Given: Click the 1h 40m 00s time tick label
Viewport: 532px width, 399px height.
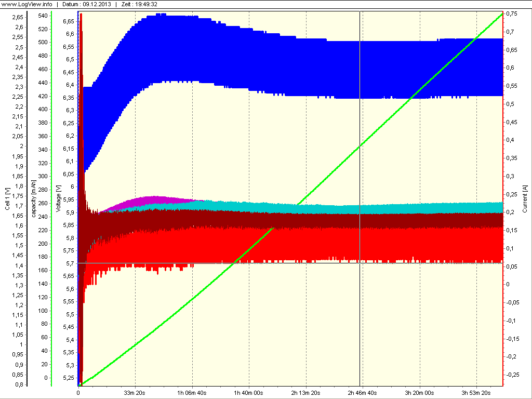Looking at the screenshot, I should click(249, 393).
